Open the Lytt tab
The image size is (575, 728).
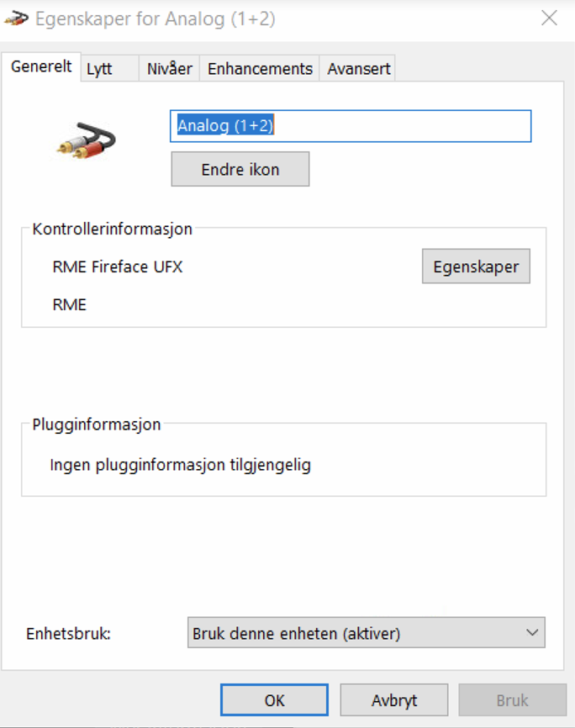click(x=99, y=69)
